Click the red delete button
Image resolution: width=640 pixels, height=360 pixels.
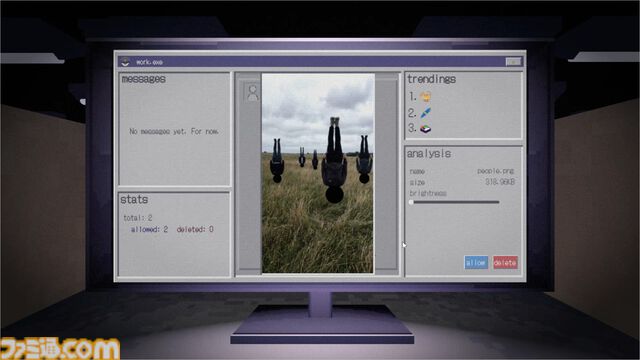click(x=505, y=262)
